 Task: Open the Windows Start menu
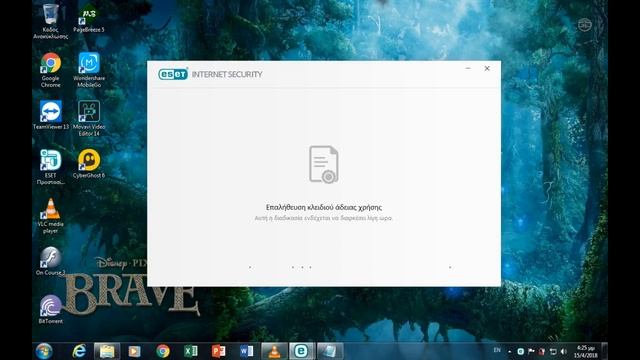pyautogui.click(x=44, y=351)
